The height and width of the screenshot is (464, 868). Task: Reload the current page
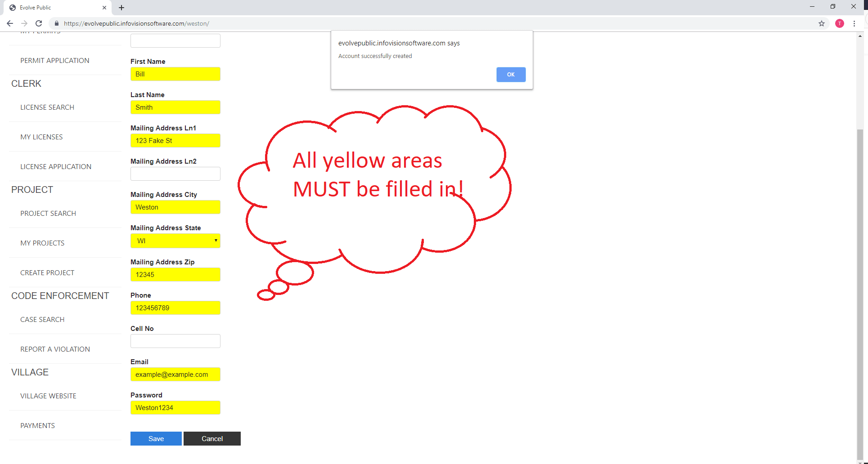coord(39,23)
